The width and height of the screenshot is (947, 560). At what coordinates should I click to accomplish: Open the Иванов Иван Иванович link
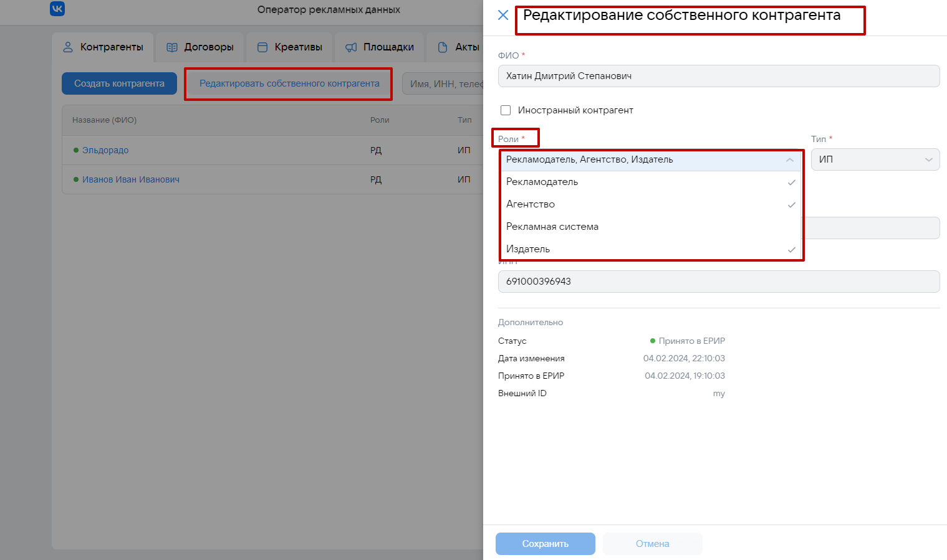tap(131, 179)
